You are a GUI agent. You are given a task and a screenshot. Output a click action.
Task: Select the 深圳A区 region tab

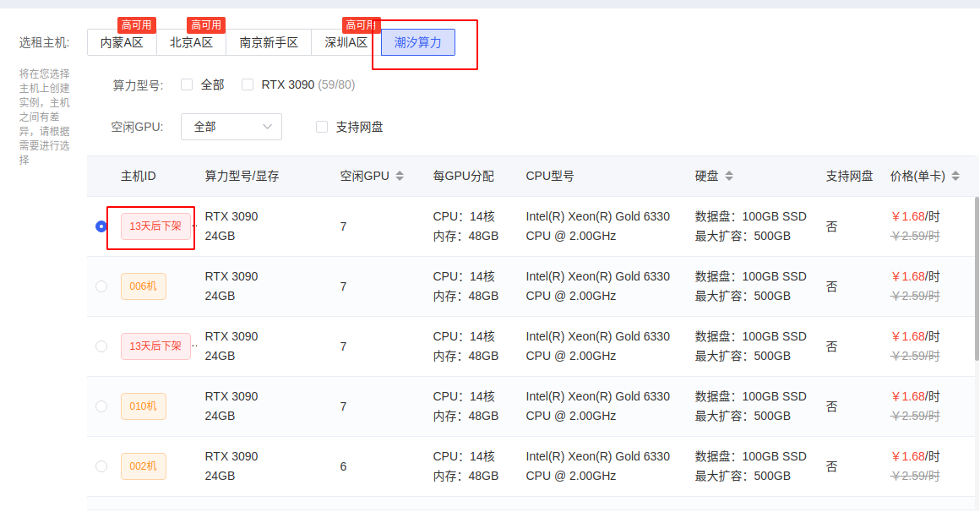346,42
